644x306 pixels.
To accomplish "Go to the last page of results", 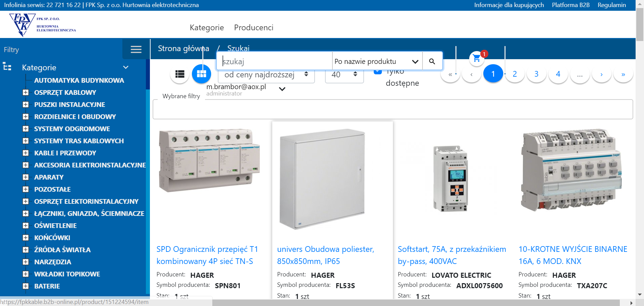I will (x=623, y=74).
